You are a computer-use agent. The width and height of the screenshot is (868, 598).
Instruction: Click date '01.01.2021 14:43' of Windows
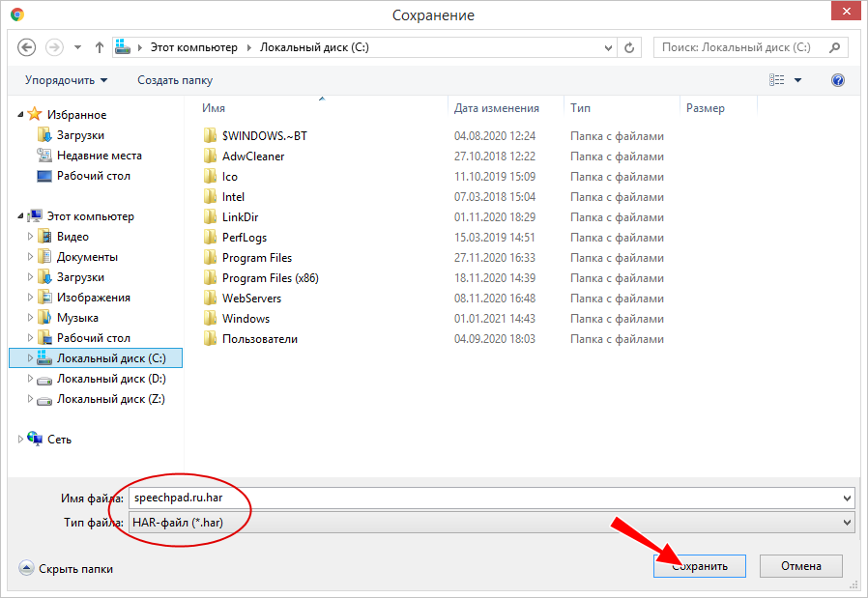pos(495,319)
